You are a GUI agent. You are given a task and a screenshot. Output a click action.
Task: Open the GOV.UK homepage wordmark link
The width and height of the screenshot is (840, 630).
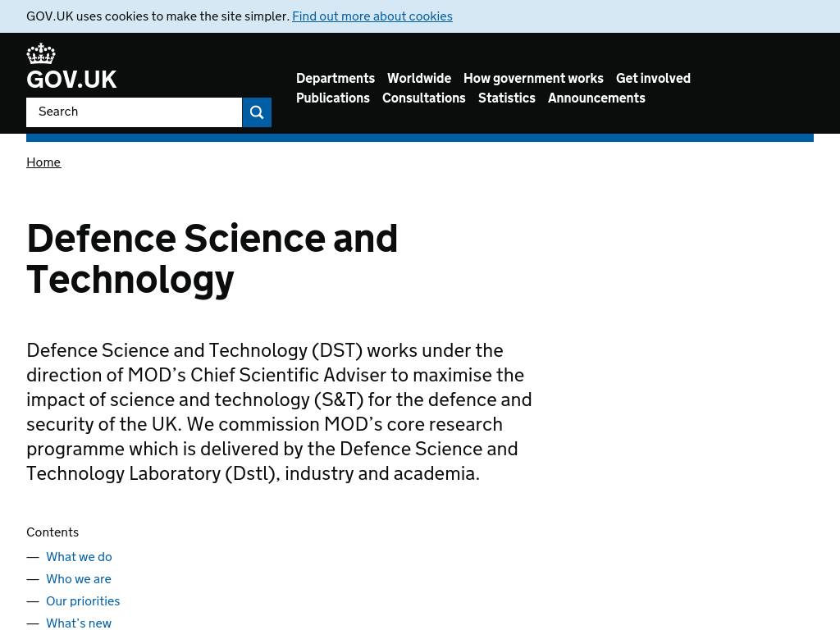point(72,80)
